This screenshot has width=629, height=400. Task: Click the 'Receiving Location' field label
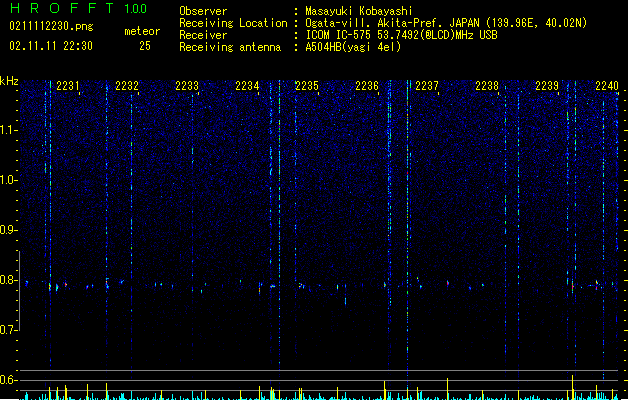click(233, 23)
